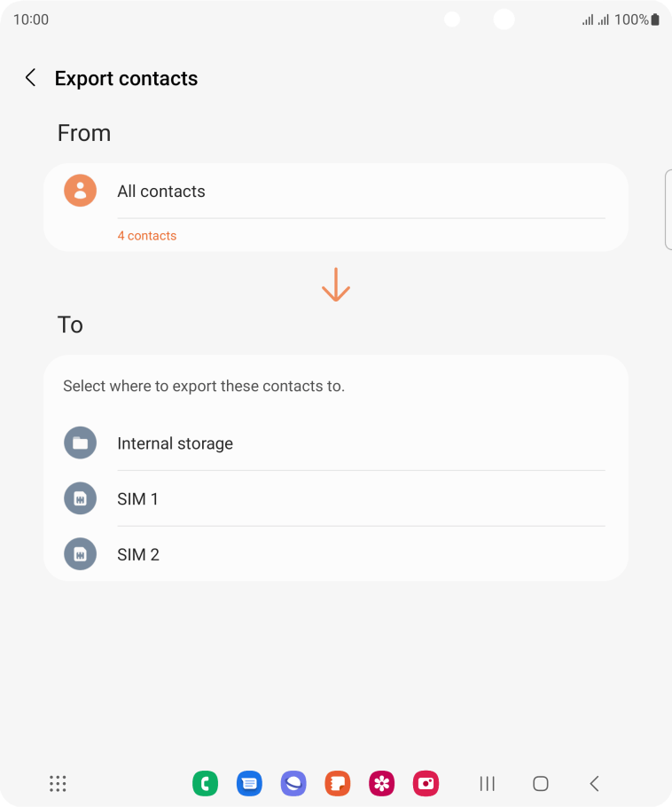Image resolution: width=672 pixels, height=807 pixels.
Task: Open the blue Messages app in dock
Action: coord(249,783)
